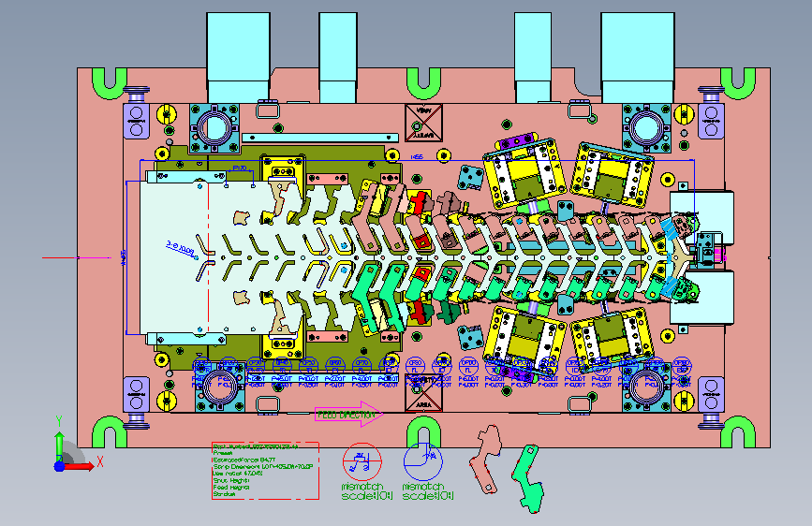Screen dimensions: 812x526
Task: Select the Use ratio line in the info box
Action: coord(238,474)
